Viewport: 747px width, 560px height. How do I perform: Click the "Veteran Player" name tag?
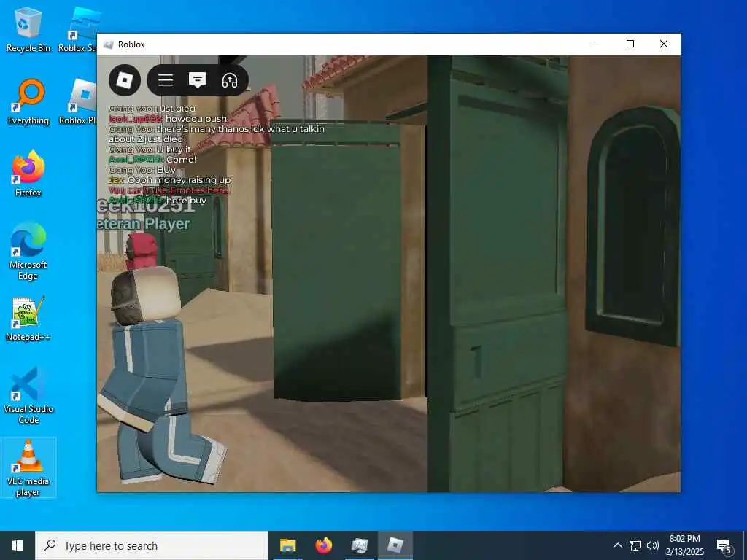coord(144,224)
